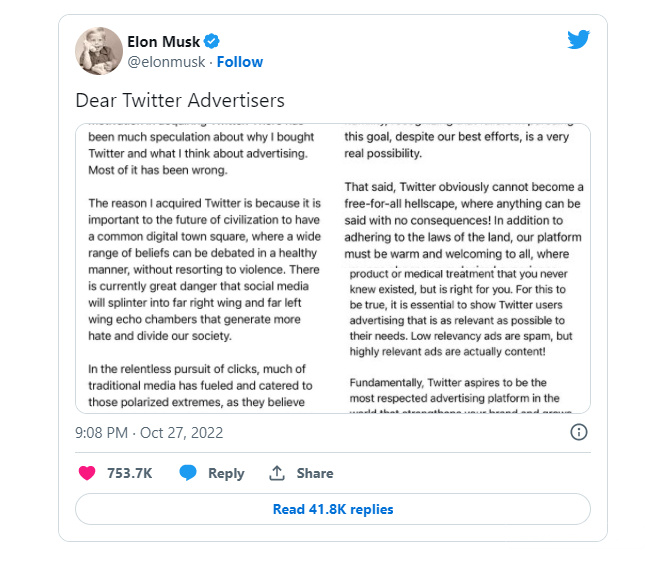This screenshot has width=665, height=569.
Task: Open the tweet info circle icon
Action: [x=578, y=432]
